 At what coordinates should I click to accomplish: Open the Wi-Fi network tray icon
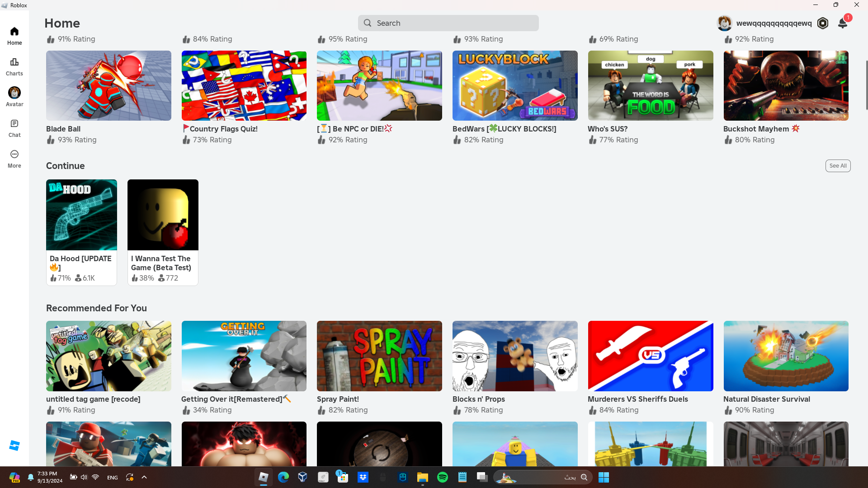pos(95,477)
